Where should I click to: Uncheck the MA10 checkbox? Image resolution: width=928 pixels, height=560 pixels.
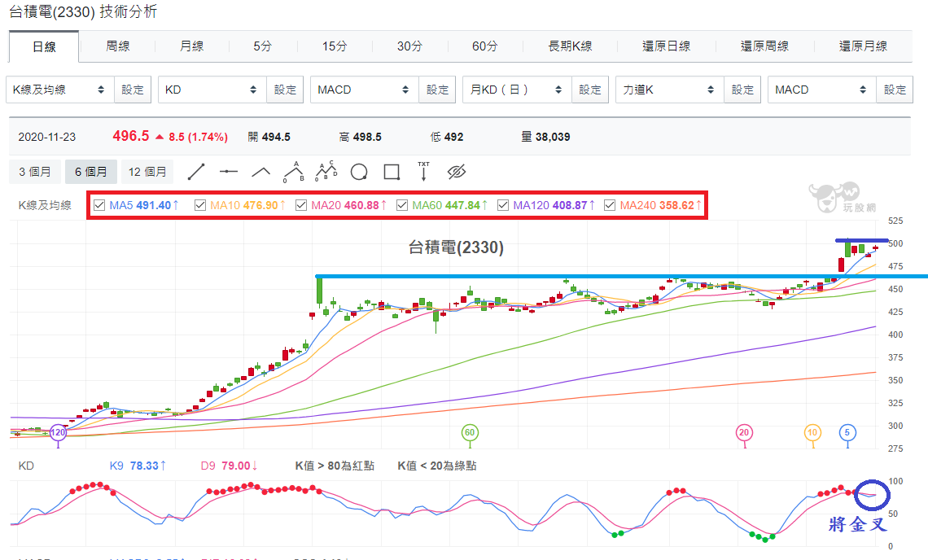(x=200, y=205)
